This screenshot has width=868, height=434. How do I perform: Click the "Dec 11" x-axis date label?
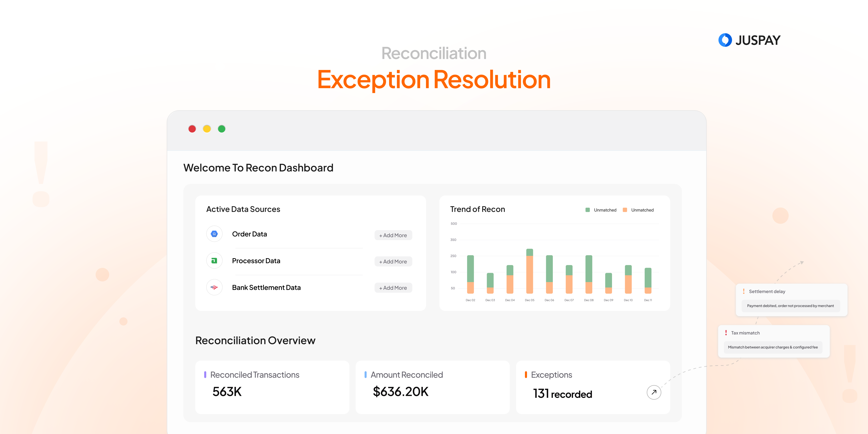point(648,300)
